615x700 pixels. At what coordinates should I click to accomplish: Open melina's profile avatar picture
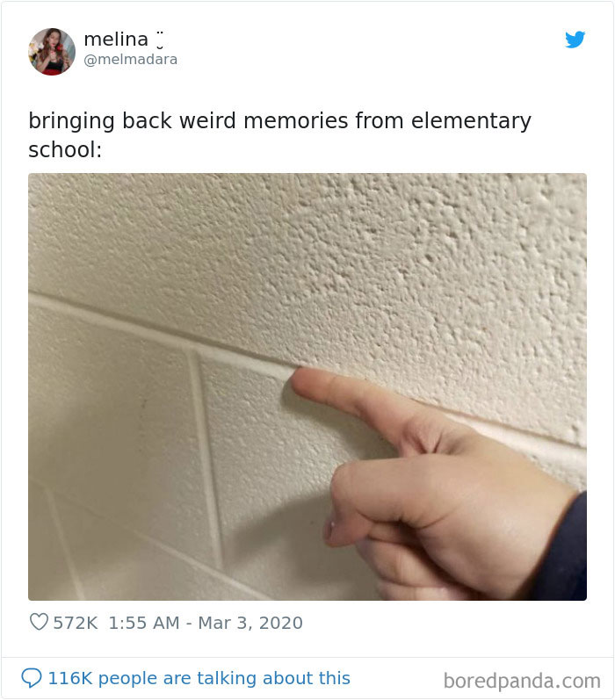(52, 51)
